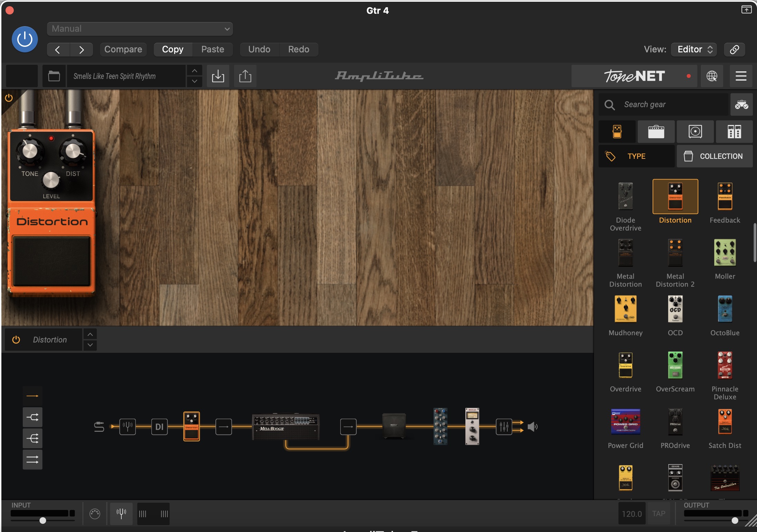Image resolution: width=757 pixels, height=532 pixels.
Task: Select the Distortion pedal in the signal chain
Action: tap(191, 427)
